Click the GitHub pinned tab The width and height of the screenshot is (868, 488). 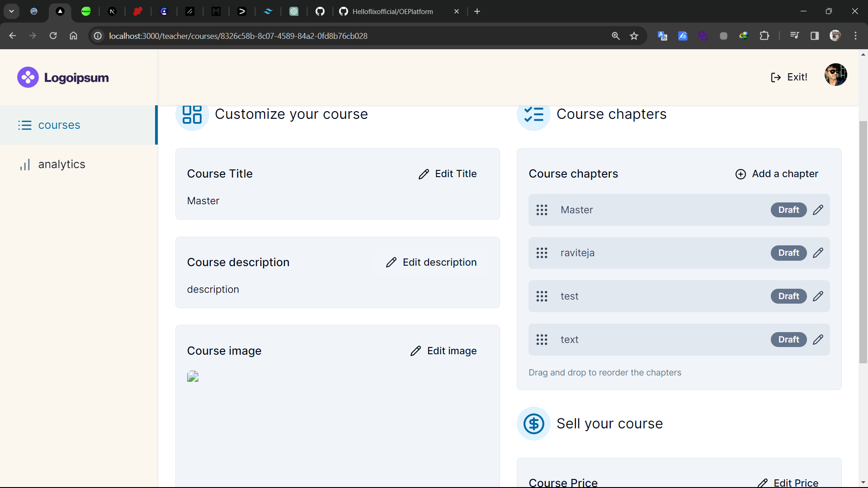point(320,11)
